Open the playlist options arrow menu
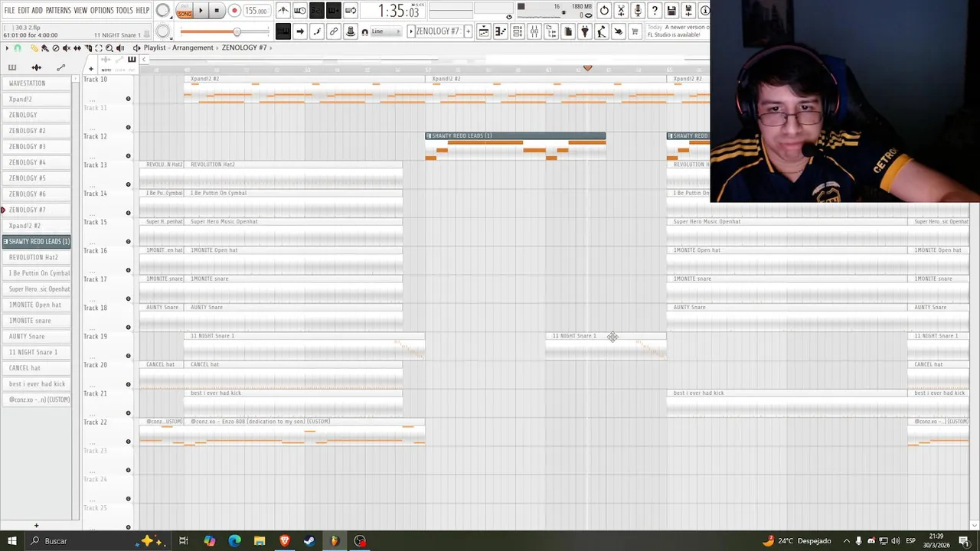Viewport: 980px width, 551px height. click(7, 48)
